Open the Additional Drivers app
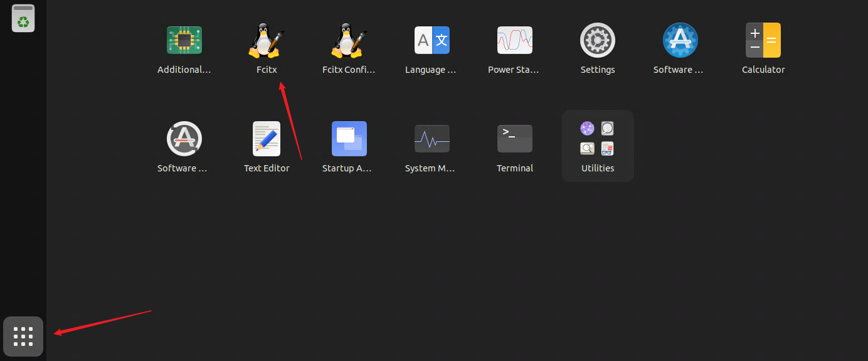 pos(184,40)
